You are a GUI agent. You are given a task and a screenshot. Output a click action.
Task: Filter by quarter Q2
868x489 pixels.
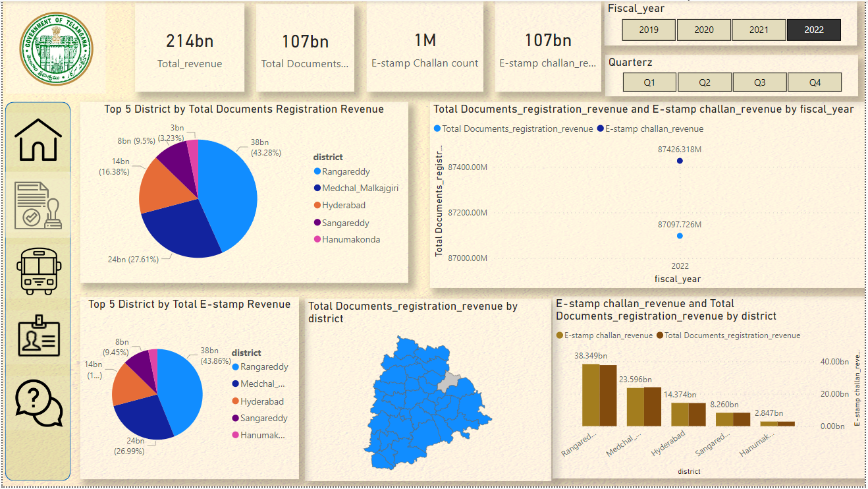[x=705, y=82]
